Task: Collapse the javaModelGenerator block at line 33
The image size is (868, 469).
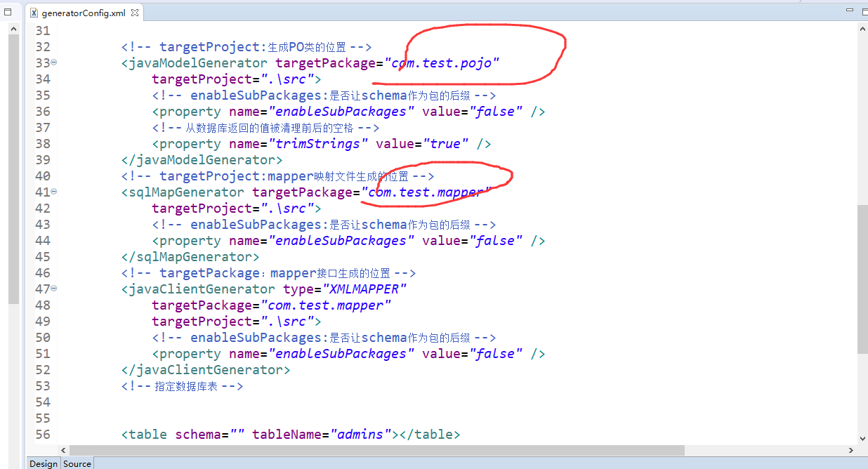Action: (x=54, y=62)
